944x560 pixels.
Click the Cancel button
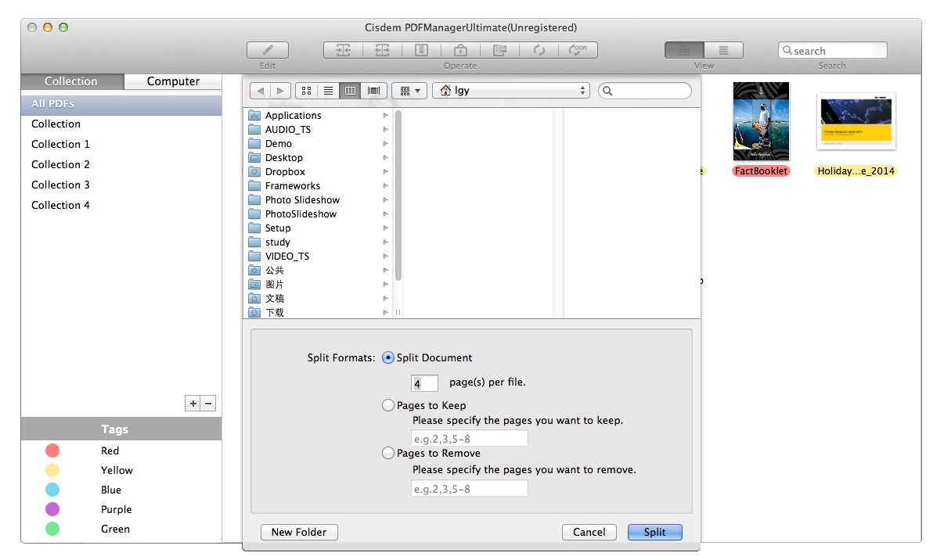pyautogui.click(x=589, y=532)
